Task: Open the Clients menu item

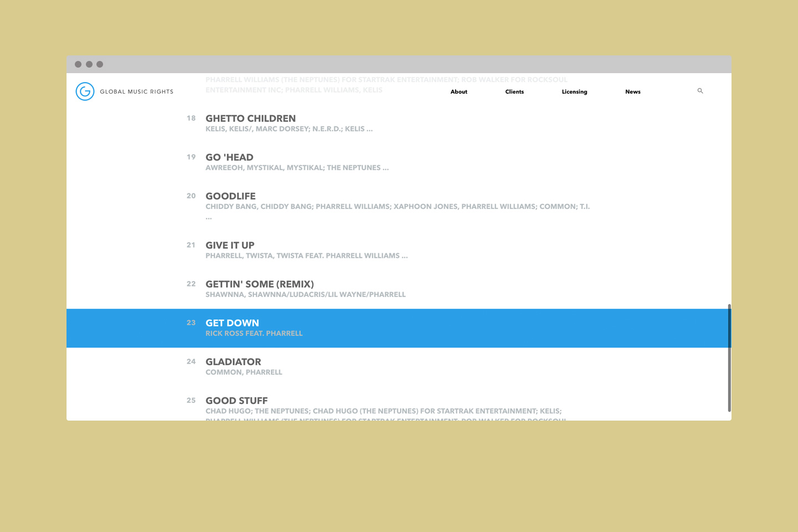Action: (514, 92)
